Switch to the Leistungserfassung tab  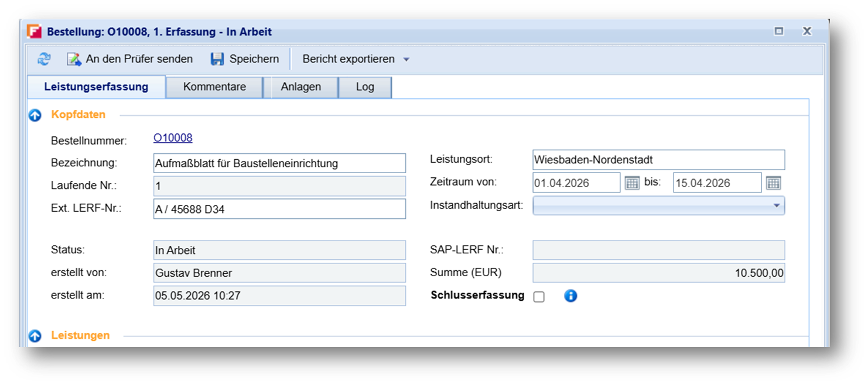tap(96, 87)
